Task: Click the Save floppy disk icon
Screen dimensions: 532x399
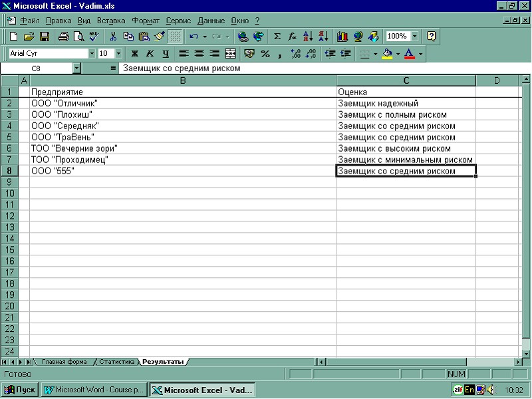Action: tap(45, 37)
